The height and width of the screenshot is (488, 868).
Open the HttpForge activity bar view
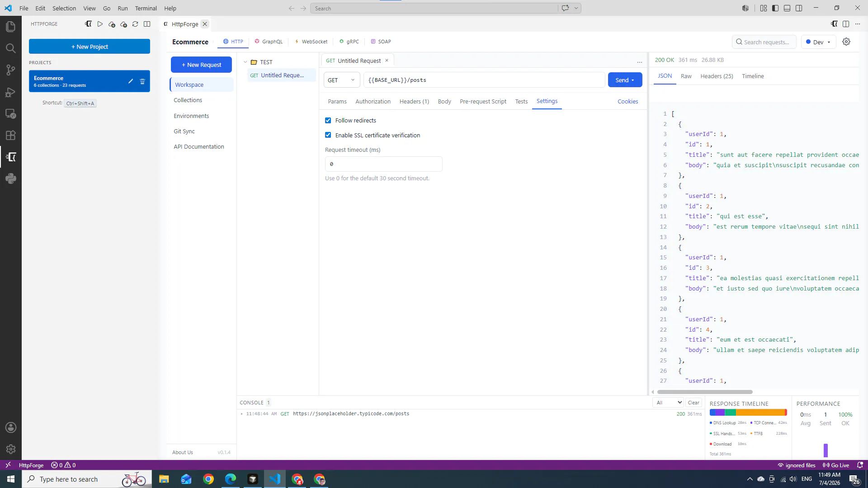point(10,157)
